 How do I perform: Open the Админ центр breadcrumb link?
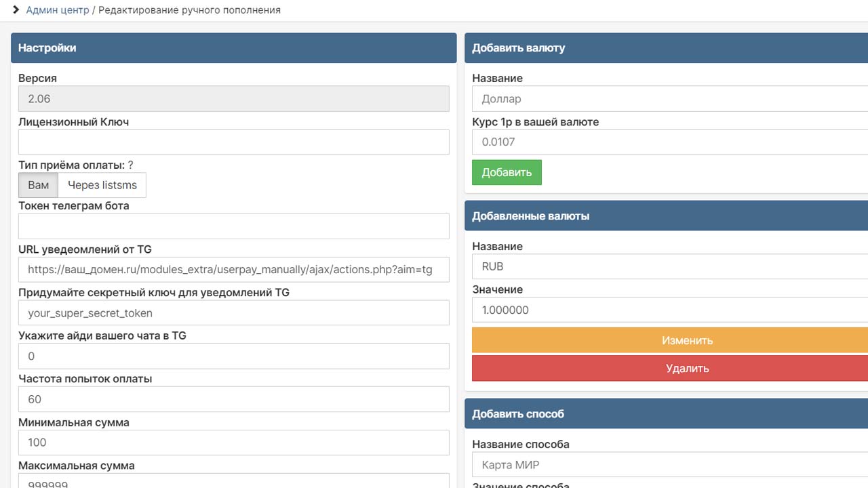(x=58, y=10)
